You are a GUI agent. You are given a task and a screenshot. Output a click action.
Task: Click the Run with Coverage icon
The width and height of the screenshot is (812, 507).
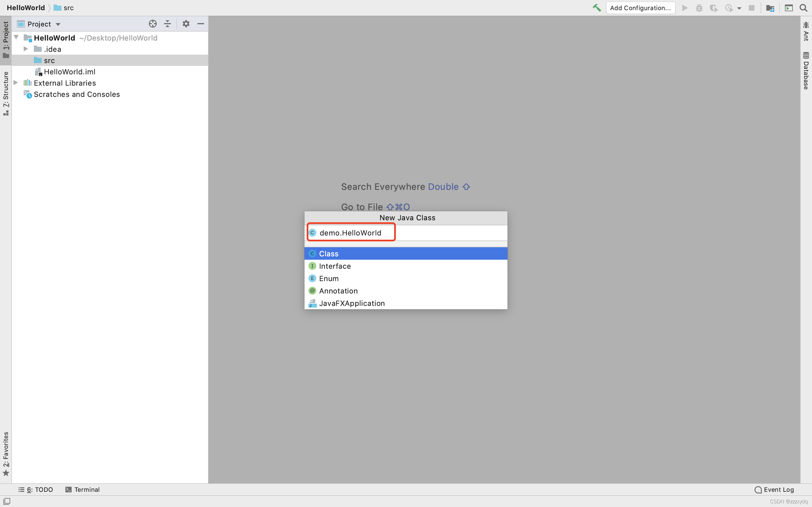pyautogui.click(x=714, y=8)
